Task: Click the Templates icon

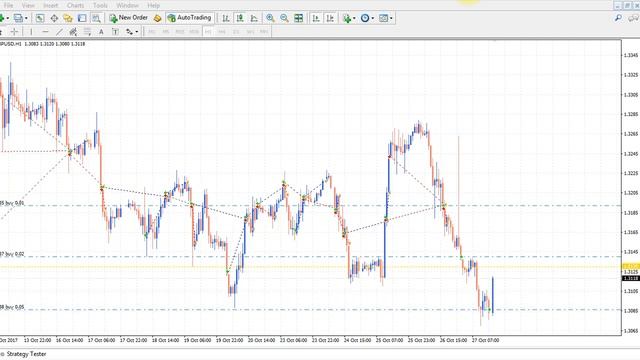Action: tap(383, 18)
